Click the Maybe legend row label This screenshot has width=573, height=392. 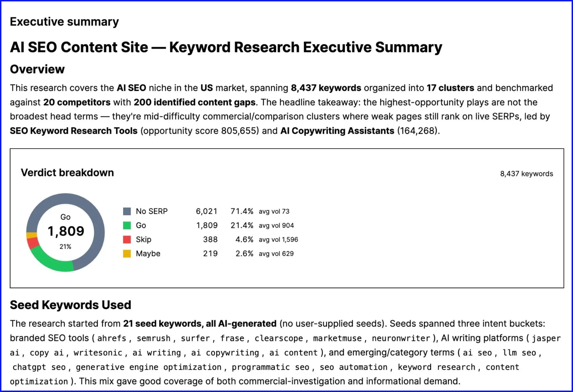(148, 254)
